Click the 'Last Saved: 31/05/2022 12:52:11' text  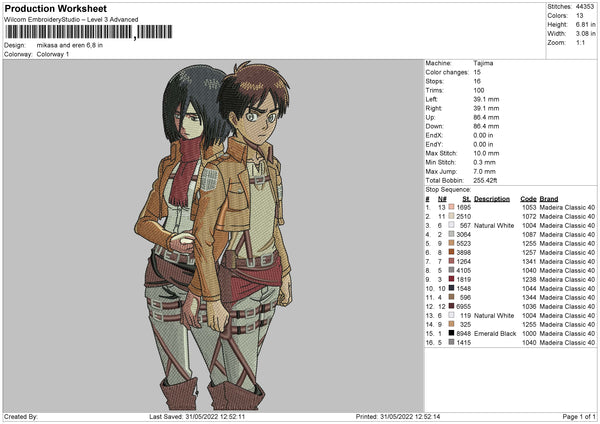(x=197, y=416)
